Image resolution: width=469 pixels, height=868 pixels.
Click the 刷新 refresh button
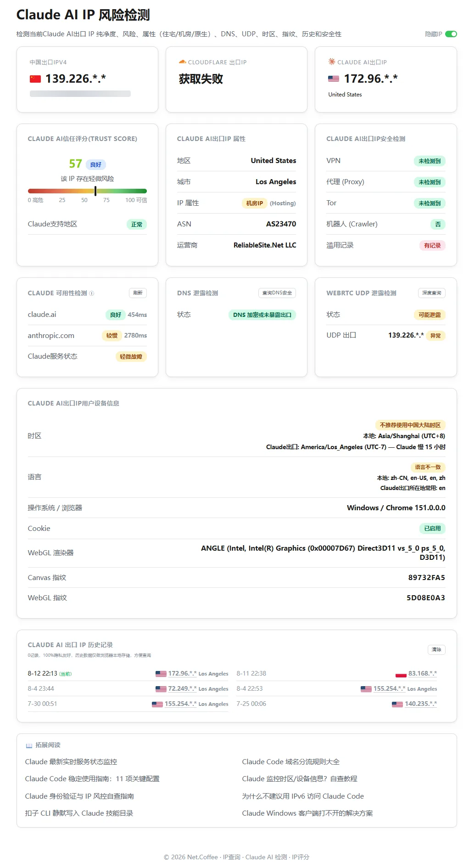point(138,293)
